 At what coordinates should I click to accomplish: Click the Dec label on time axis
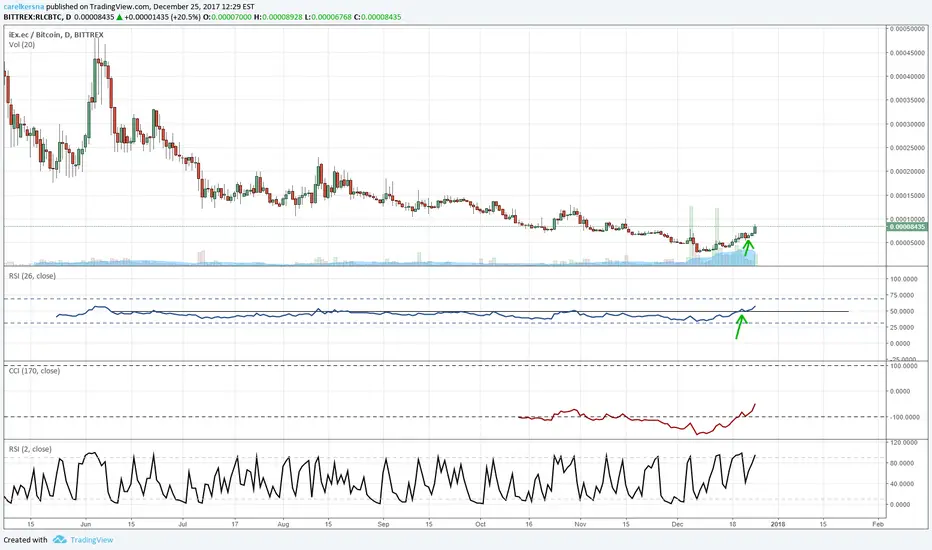[677, 524]
